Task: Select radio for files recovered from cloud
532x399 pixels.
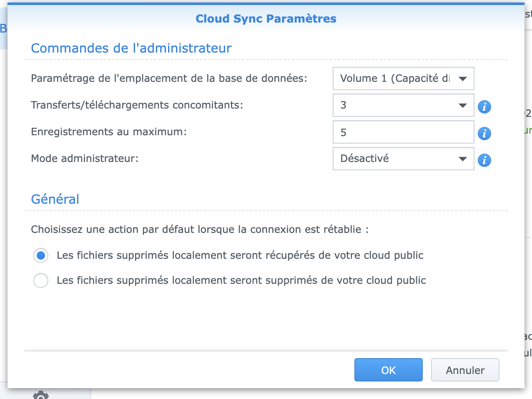Action: [x=41, y=255]
